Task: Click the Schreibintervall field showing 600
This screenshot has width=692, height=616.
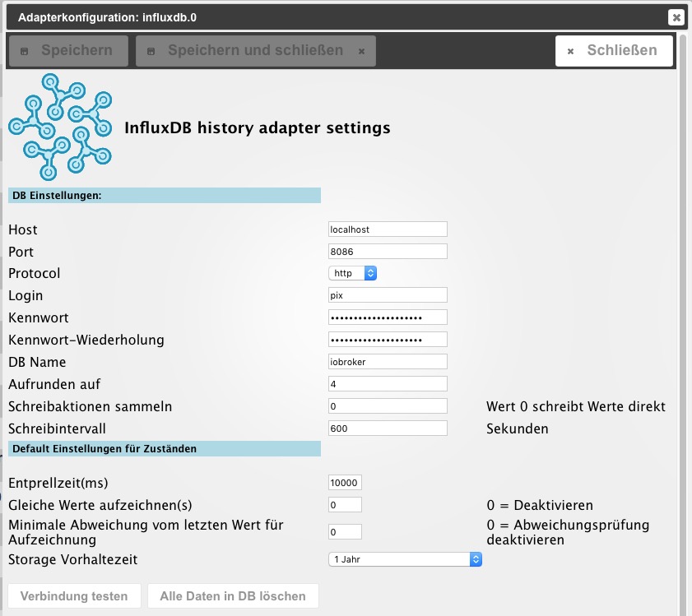Action: coord(388,428)
